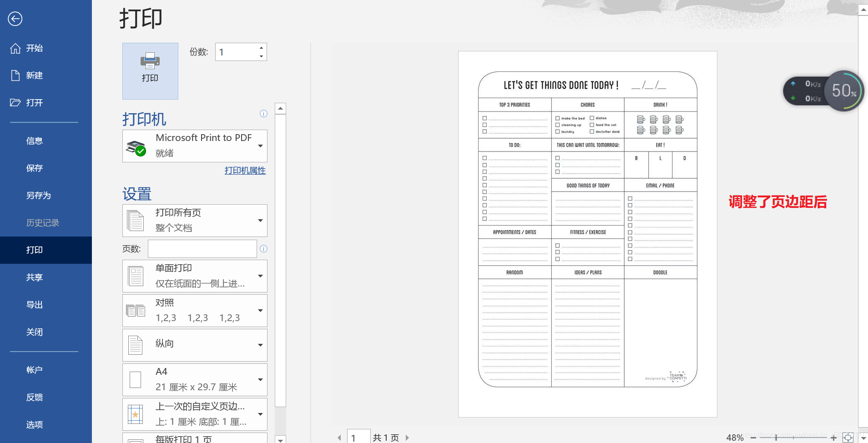Open 选项 settings
This screenshot has width=868, height=443.
click(x=46, y=425)
